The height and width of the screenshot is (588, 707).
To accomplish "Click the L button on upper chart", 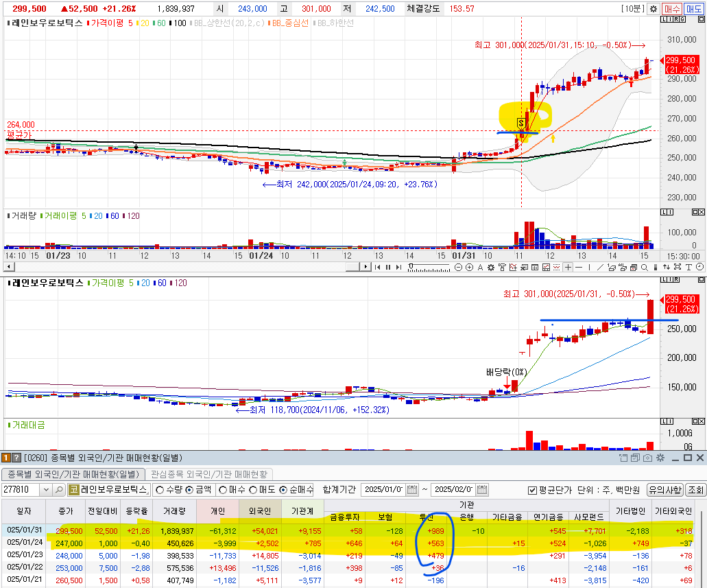I will [x=663, y=19].
